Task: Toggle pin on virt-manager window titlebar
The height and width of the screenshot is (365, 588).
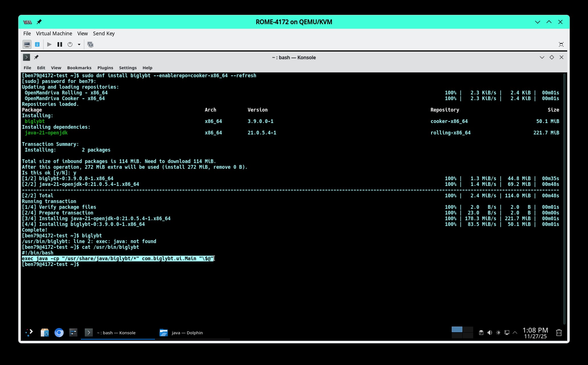Action: (x=39, y=22)
